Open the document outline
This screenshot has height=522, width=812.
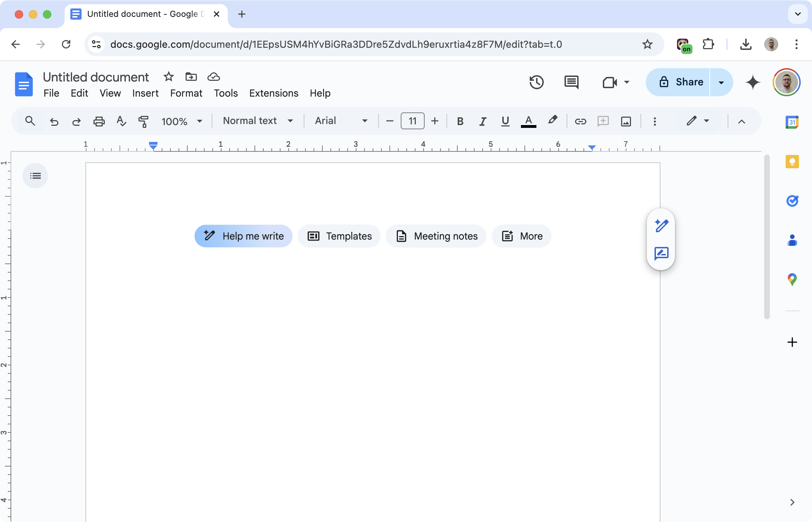[x=35, y=176]
